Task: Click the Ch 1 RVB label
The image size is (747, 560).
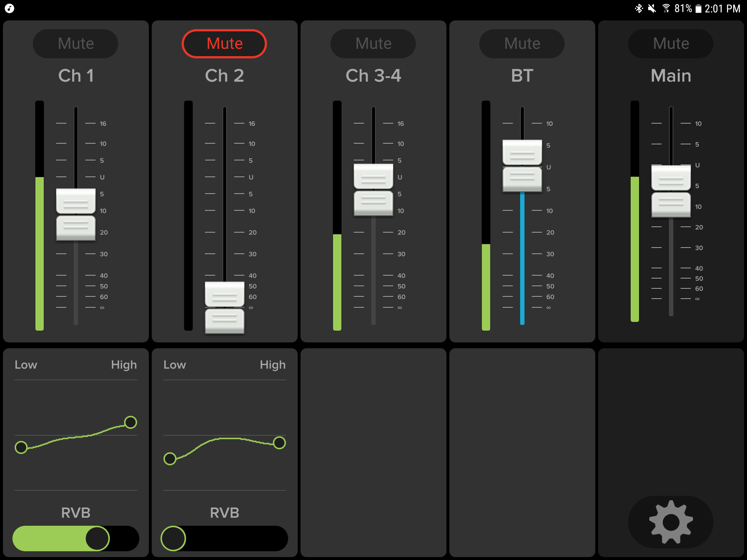Action: [x=76, y=513]
